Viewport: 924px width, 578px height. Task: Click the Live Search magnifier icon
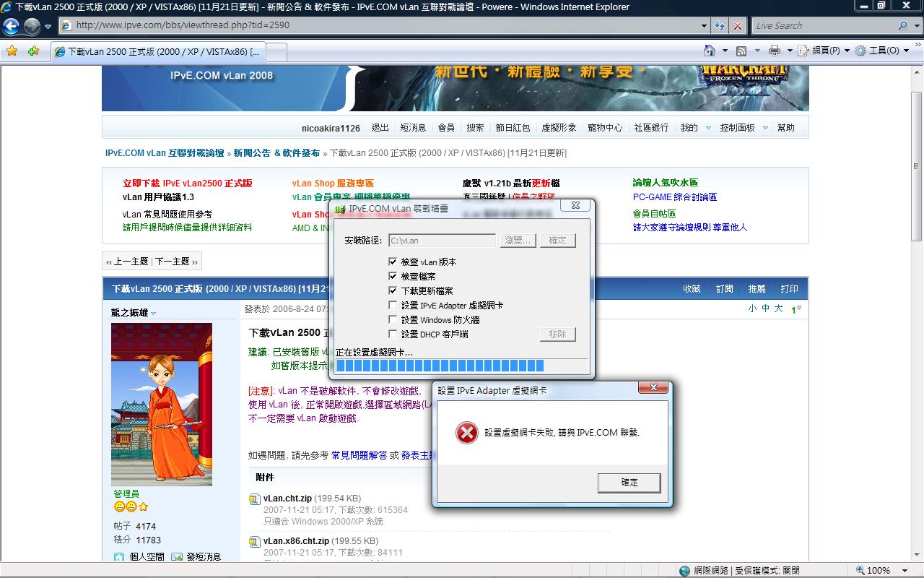coord(903,25)
